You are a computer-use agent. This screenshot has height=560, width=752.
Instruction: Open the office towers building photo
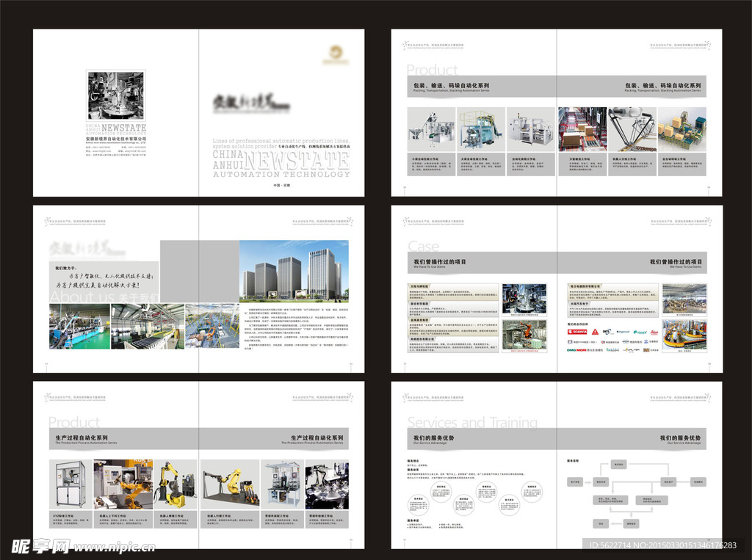[x=294, y=269]
